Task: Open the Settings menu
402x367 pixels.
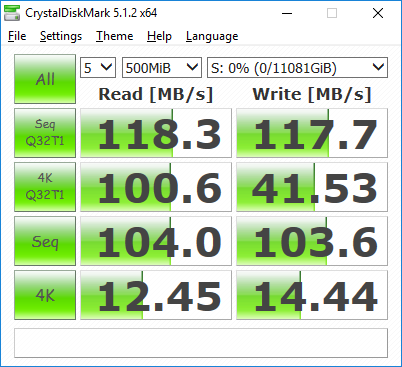Action: 61,36
